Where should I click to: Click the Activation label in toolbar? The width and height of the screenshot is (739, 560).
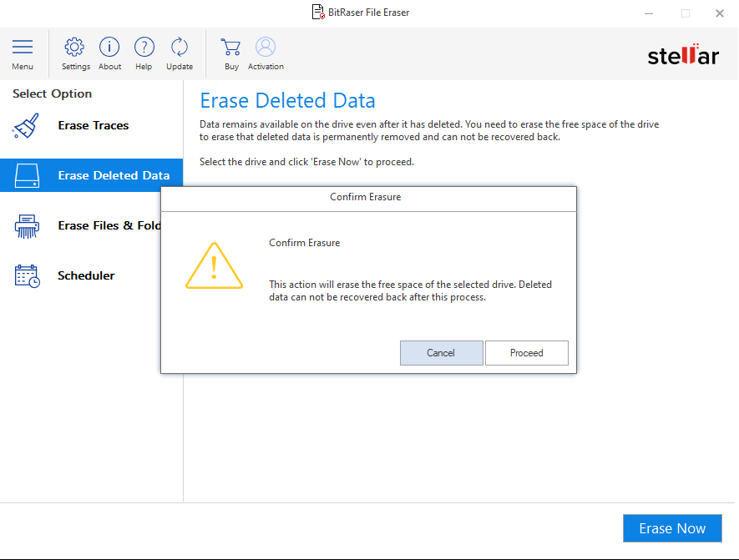(266, 67)
